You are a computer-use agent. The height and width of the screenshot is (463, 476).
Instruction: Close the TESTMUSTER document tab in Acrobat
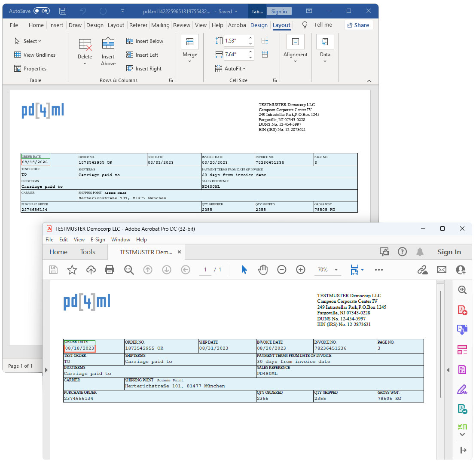click(180, 252)
